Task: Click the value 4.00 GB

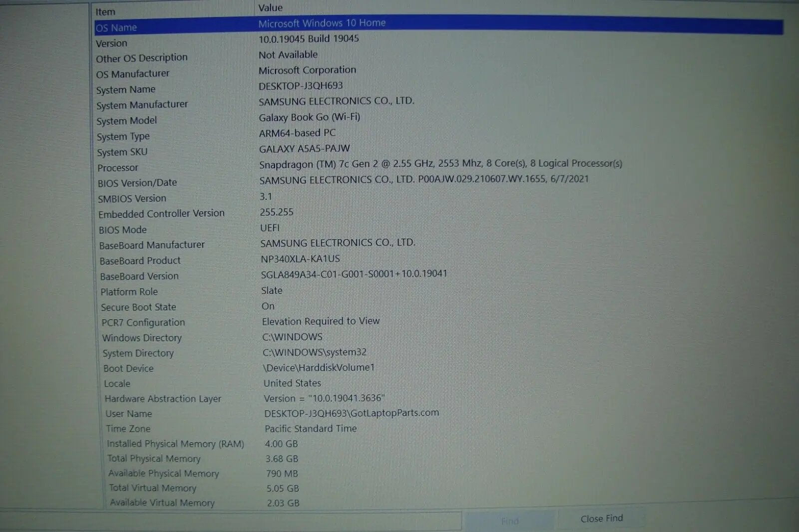Action: [282, 444]
